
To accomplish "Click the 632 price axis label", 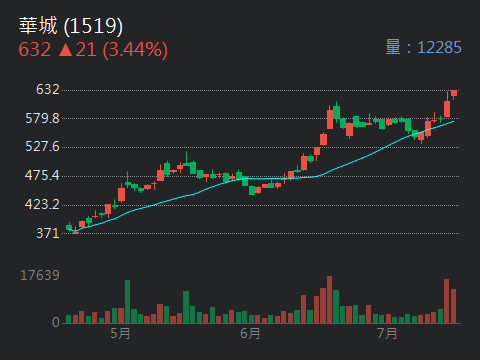I will point(48,89).
